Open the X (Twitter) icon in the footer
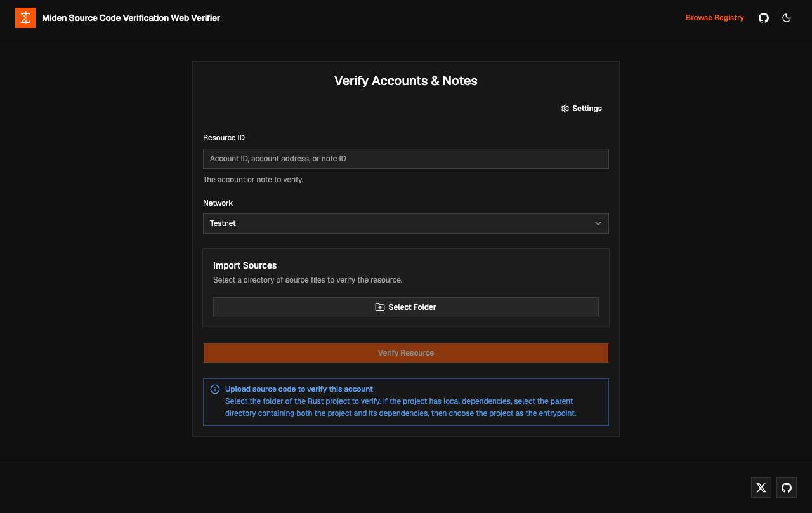The image size is (812, 513). click(761, 488)
